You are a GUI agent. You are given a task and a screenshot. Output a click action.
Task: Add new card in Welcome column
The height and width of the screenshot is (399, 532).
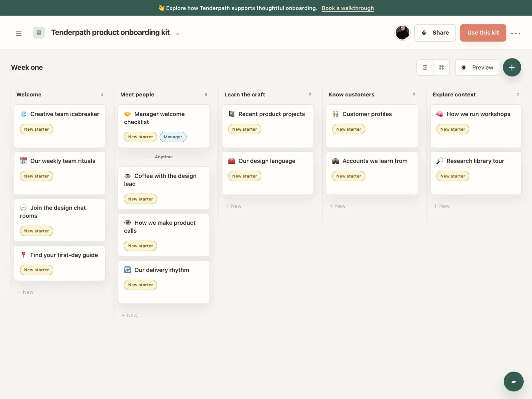(x=25, y=292)
